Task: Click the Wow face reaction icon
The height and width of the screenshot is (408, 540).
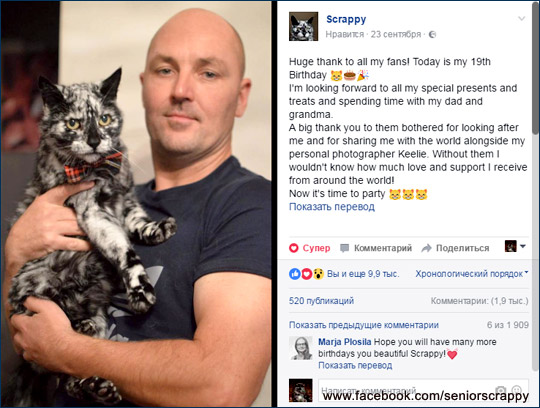Action: point(318,274)
